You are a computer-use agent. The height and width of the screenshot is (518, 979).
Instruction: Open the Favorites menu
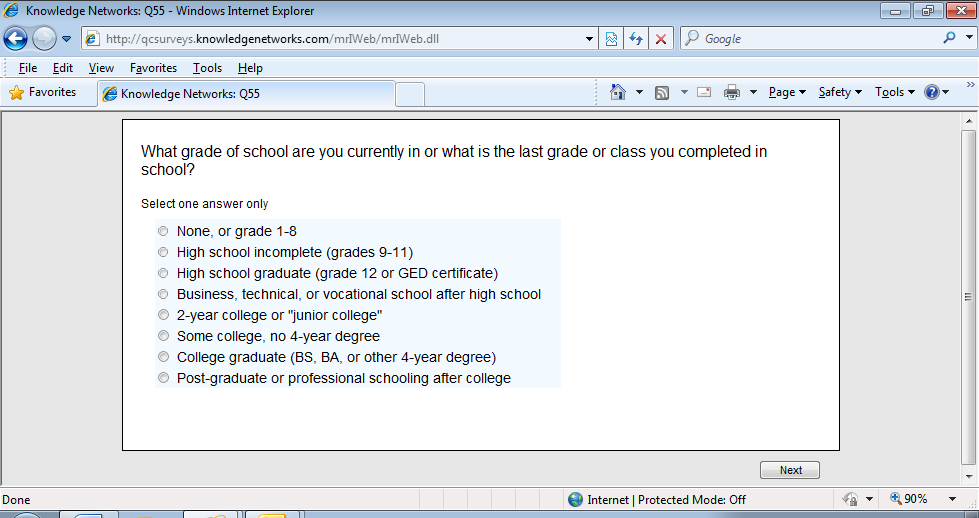[153, 67]
